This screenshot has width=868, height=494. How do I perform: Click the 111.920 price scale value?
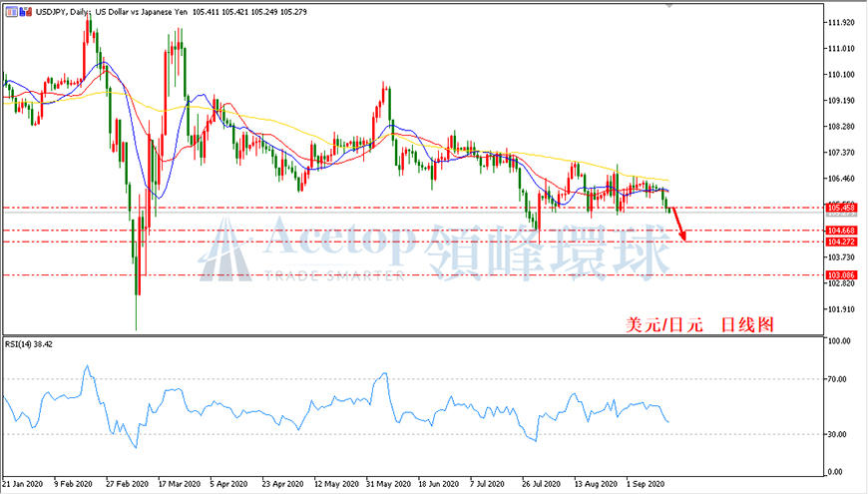pyautogui.click(x=840, y=23)
